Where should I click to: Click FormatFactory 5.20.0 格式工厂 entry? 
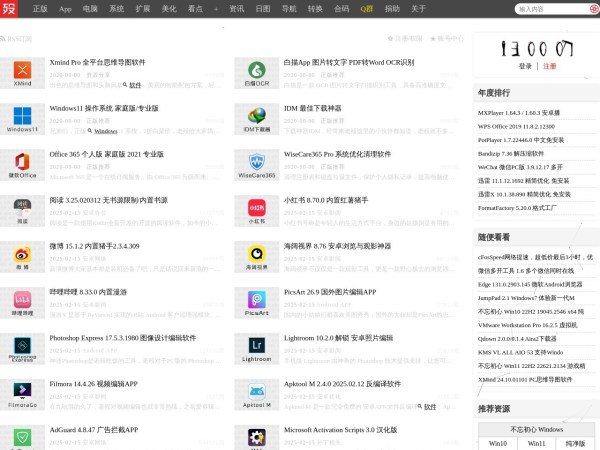[517, 208]
